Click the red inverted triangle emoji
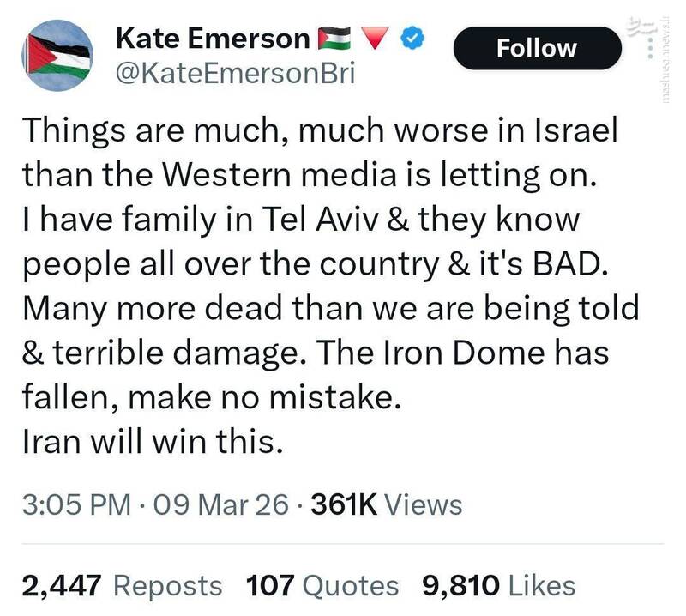This screenshot has height=616, width=686. (376, 38)
